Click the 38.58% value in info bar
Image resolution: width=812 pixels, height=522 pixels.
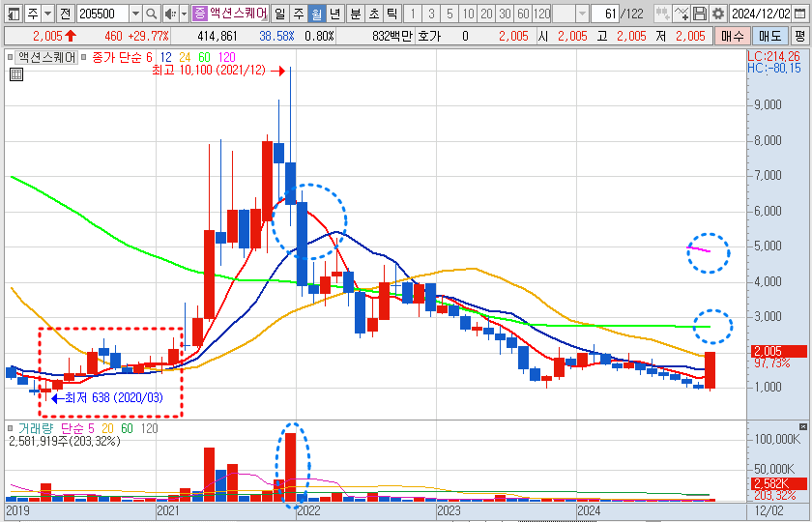click(x=276, y=37)
